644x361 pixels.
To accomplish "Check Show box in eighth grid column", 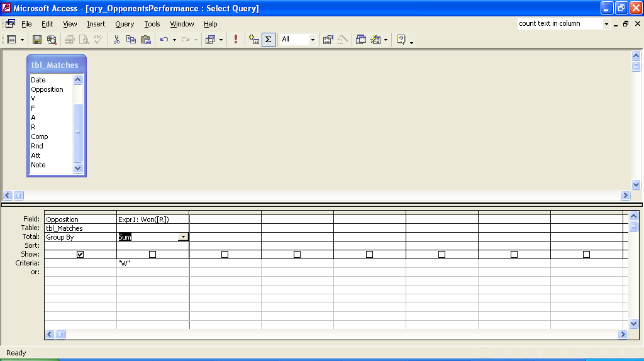I will 586,254.
